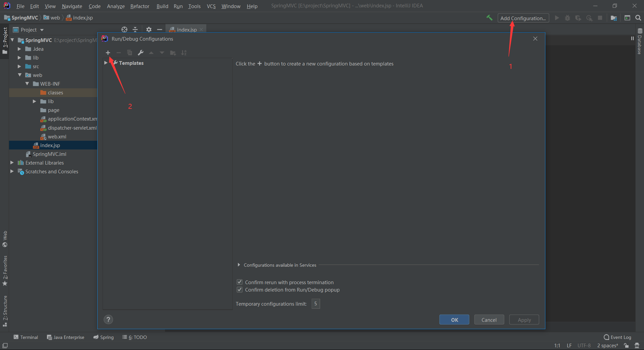The image size is (644, 350).
Task: Expand the .idea folder
Action: pyautogui.click(x=19, y=49)
